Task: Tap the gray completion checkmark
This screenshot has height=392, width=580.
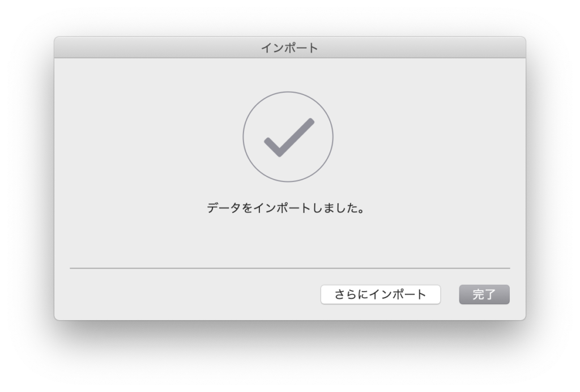Action: click(x=289, y=137)
